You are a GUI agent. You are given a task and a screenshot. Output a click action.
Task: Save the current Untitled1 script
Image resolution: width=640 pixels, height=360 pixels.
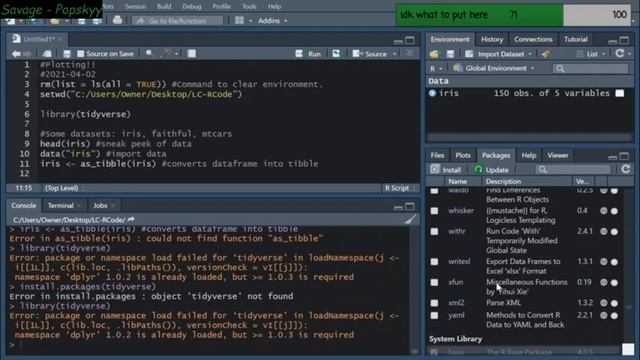[67, 54]
